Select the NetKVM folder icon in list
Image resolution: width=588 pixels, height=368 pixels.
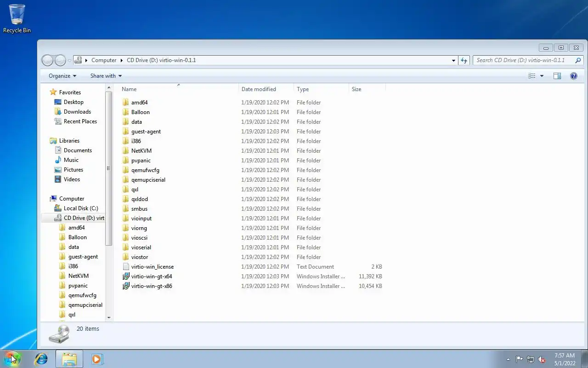point(126,150)
